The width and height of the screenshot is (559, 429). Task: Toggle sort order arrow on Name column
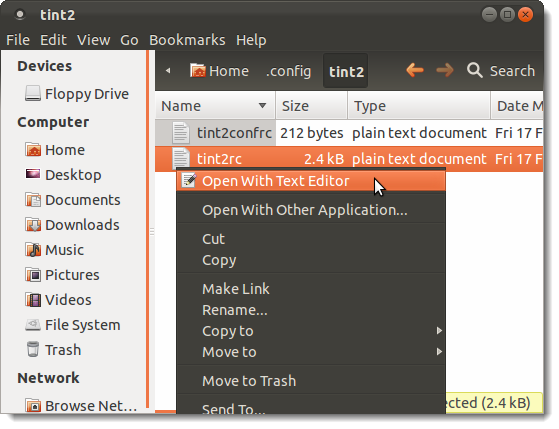point(262,106)
